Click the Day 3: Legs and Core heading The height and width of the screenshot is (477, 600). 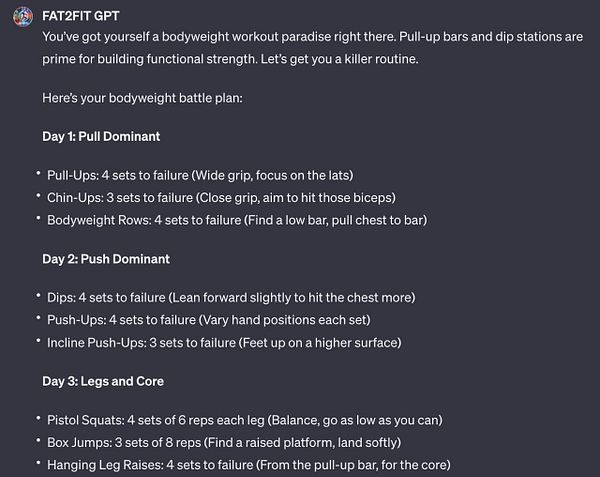click(x=103, y=381)
